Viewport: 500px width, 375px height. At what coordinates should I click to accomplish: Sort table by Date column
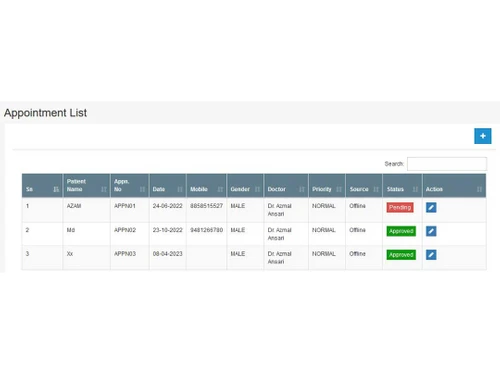coord(168,186)
